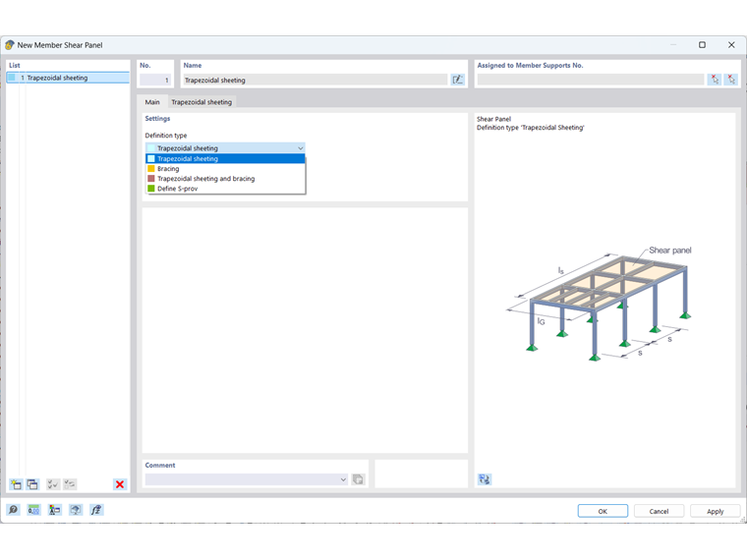Select list row 1 Trapezoidal sheeting
Viewport: 747px width, 560px height.
tap(68, 78)
